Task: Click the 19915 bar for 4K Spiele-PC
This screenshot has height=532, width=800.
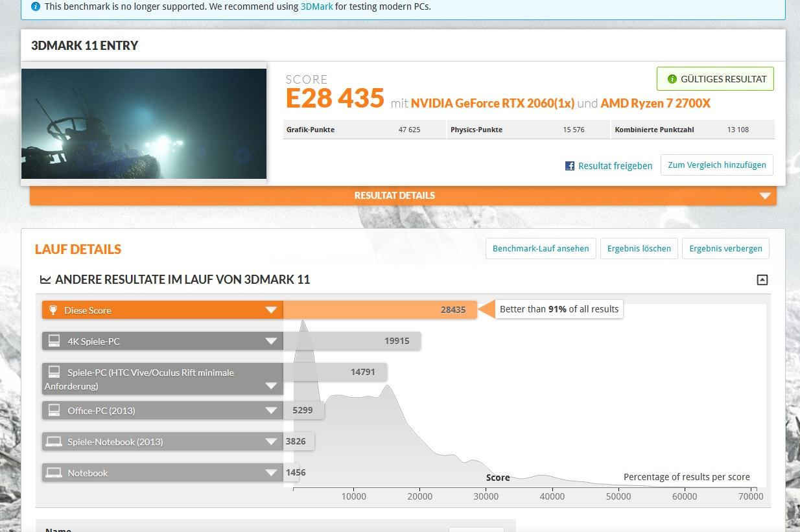Action: 352,341
